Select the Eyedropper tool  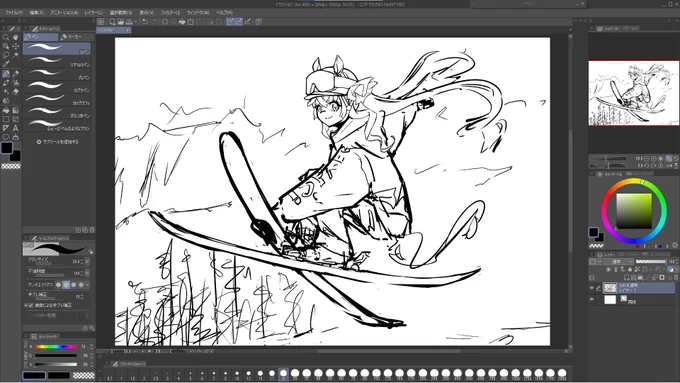coord(6,64)
